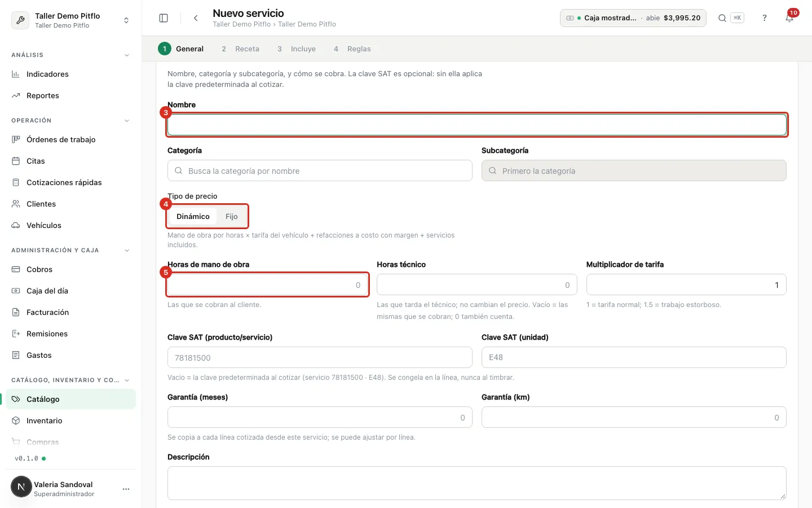
Task: Collapse the ADMINISTRACIÓN Y CAJA section
Action: click(x=127, y=251)
